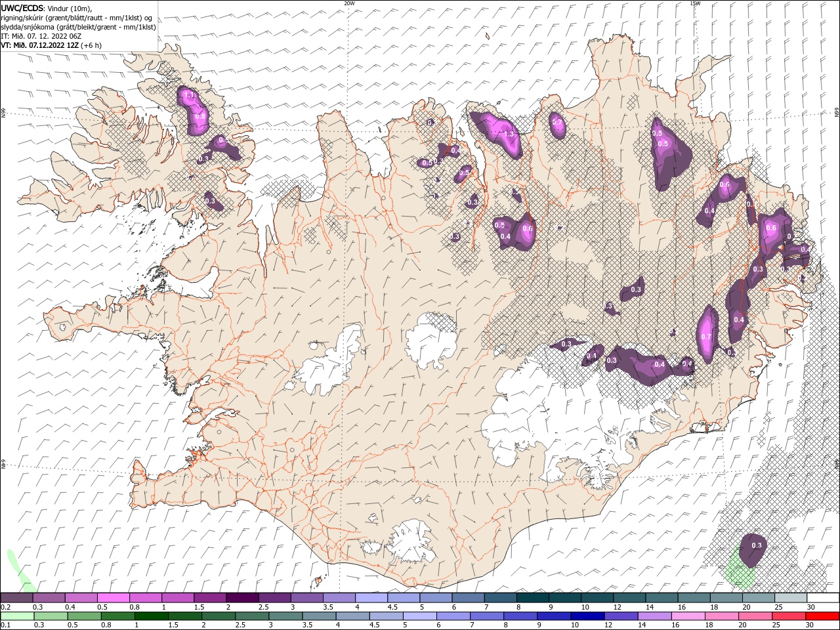Click the '1.1' snowfall value in the Westfjords
Screen dimensions: 840x630
(190, 95)
